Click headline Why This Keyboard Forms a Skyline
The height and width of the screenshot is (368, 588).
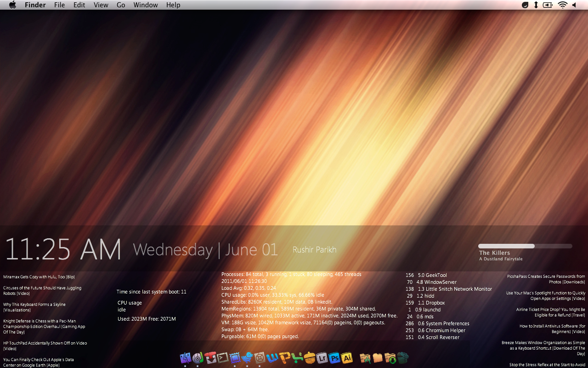(34, 307)
